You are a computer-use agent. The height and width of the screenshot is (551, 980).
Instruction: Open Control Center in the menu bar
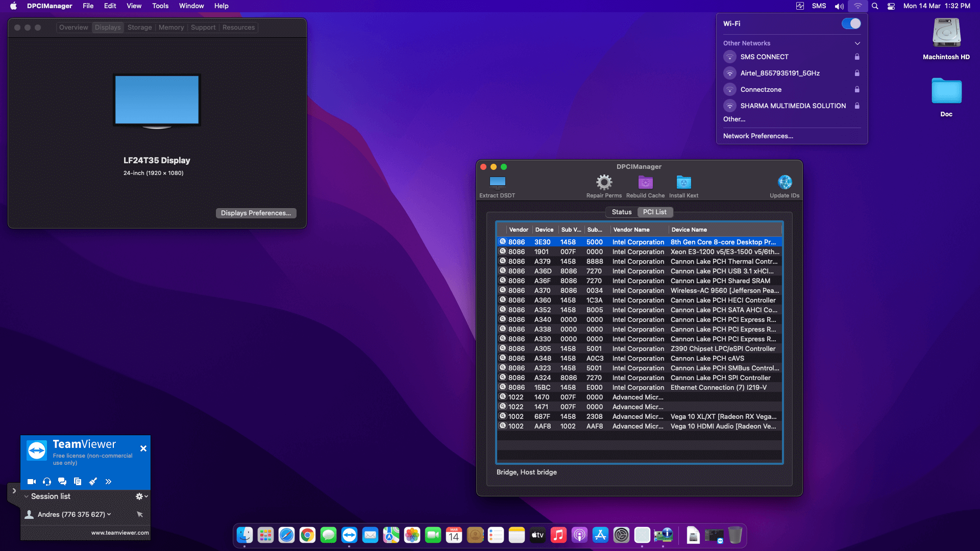891,6
